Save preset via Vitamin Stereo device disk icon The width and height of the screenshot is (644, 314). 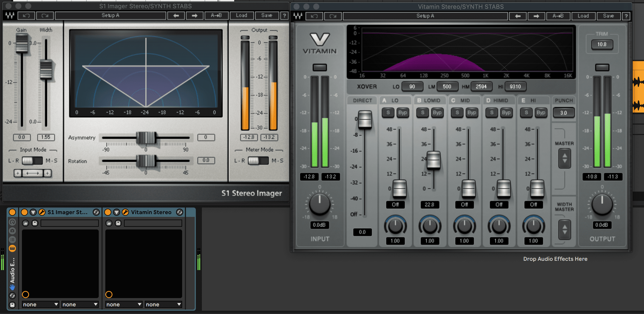click(118, 223)
